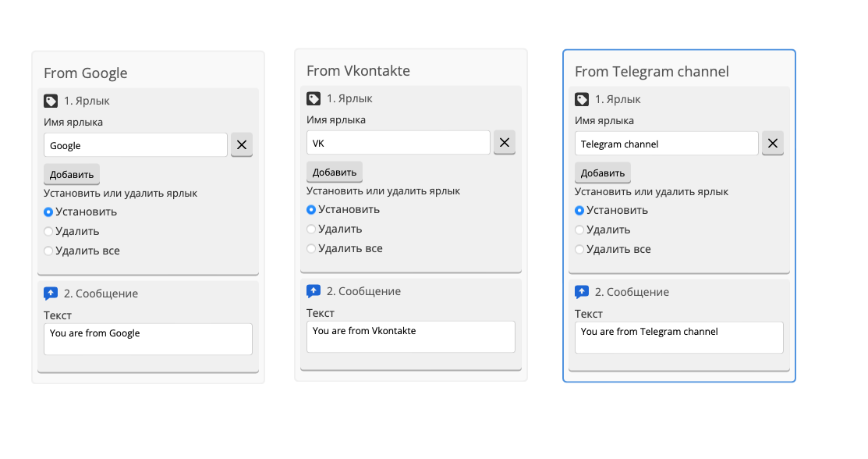Choose Установить radio in From Vkontakte block
Image resolution: width=868 pixels, height=459 pixels.
pyautogui.click(x=311, y=209)
